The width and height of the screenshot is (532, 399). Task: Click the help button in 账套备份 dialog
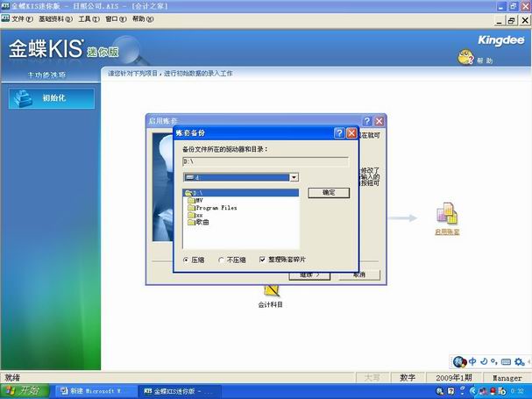[339, 133]
